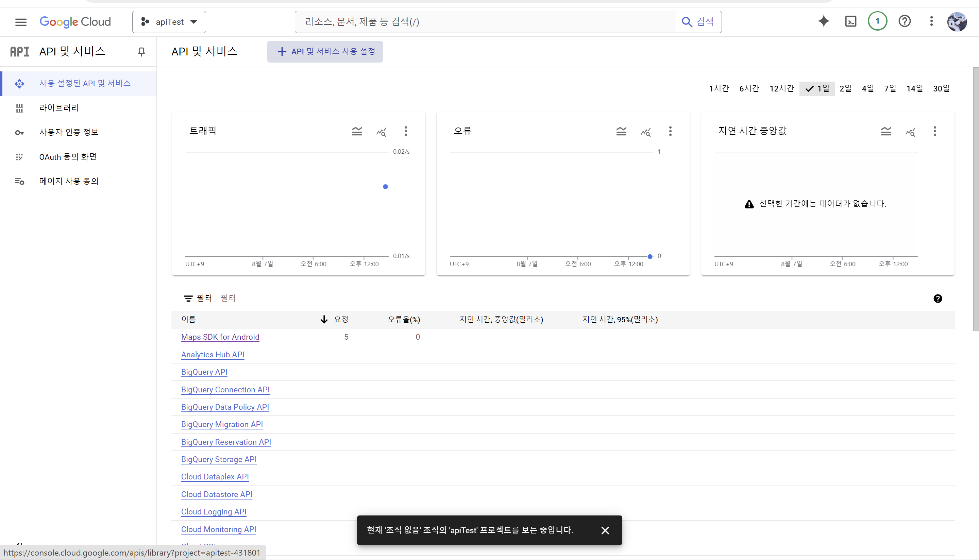Focus the resource search input field
Image resolution: width=979 pixels, height=560 pixels.
[x=485, y=22]
